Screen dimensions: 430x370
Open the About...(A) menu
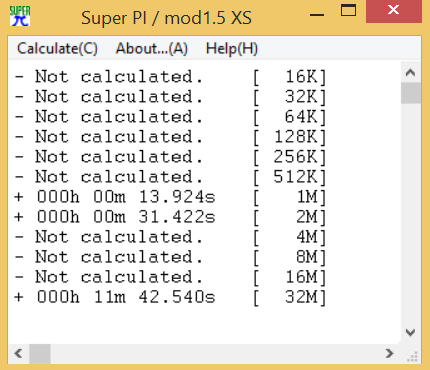click(152, 49)
